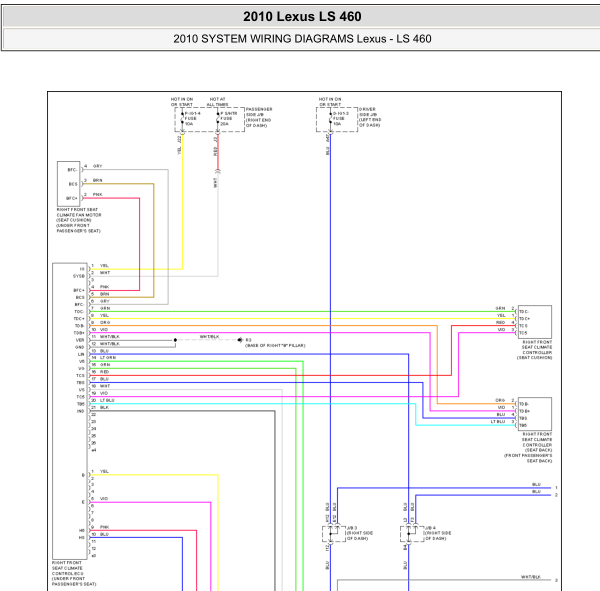Image resolution: width=600 pixels, height=591 pixels.
Task: Select the P-IG1-4 FUSE 10A label
Action: pos(192,119)
